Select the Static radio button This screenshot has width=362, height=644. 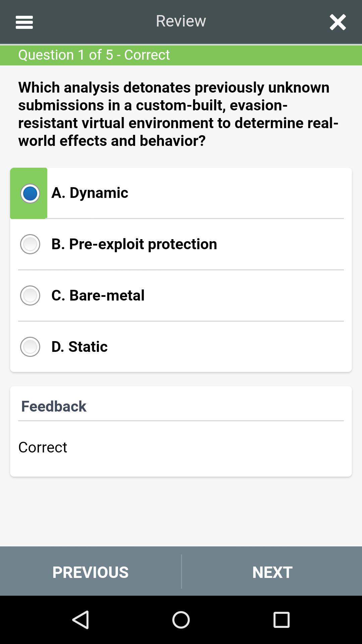30,347
